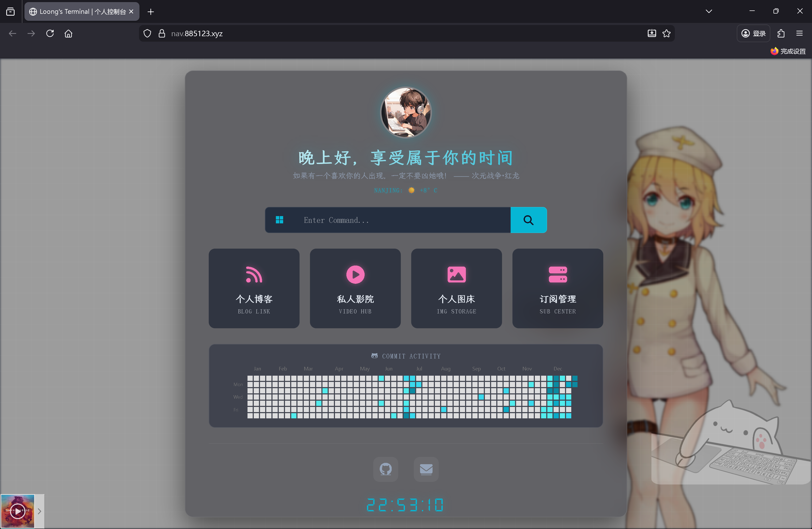Viewport: 812px width, 529px height.
Task: Click in the Enter Command input field
Action: pyautogui.click(x=403, y=220)
